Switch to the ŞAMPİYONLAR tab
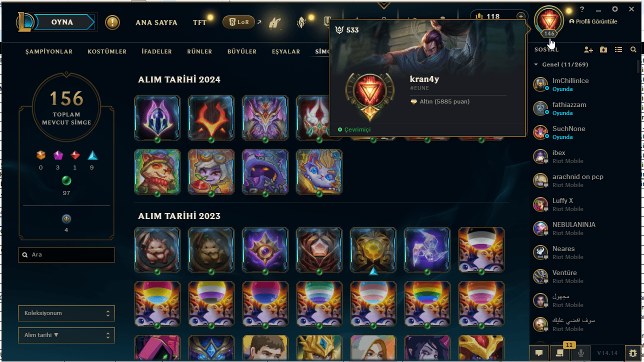Image resolution: width=644 pixels, height=362 pixels. (49, 51)
